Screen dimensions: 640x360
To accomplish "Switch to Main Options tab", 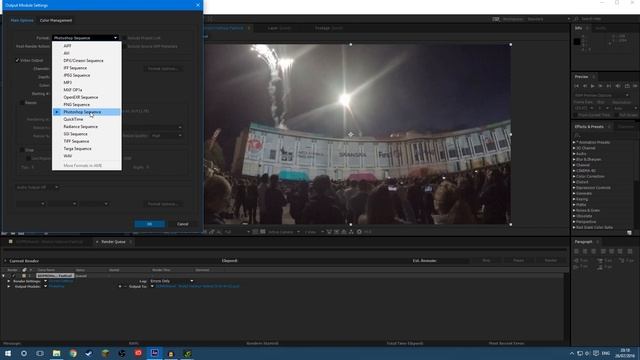I will tap(22, 20).
